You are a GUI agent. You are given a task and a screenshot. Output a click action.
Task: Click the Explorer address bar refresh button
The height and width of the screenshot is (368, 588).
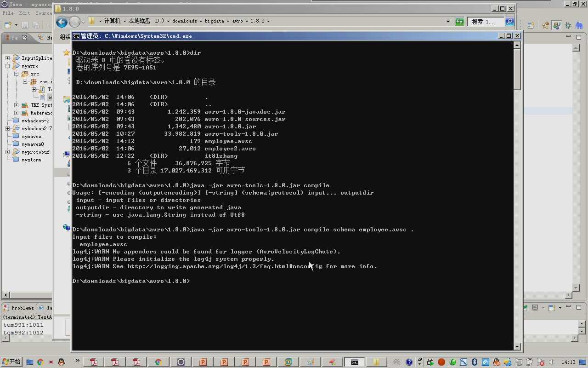coord(459,22)
